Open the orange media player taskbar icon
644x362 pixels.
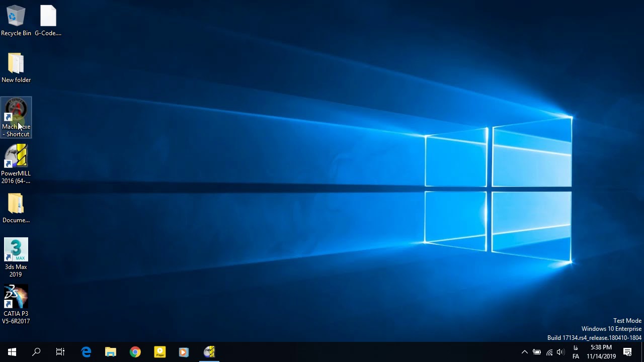pos(184,352)
